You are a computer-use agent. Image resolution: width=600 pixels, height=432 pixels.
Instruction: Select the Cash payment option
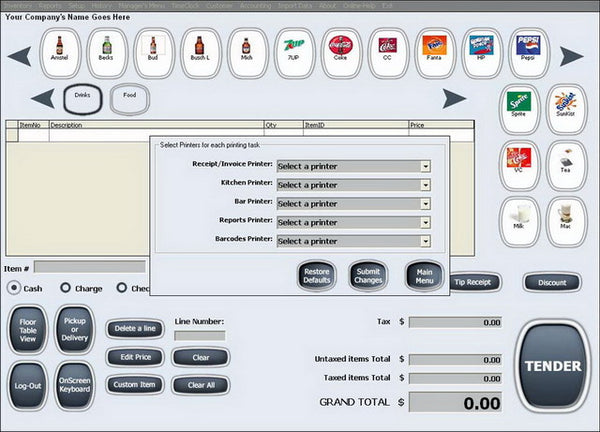click(x=14, y=288)
